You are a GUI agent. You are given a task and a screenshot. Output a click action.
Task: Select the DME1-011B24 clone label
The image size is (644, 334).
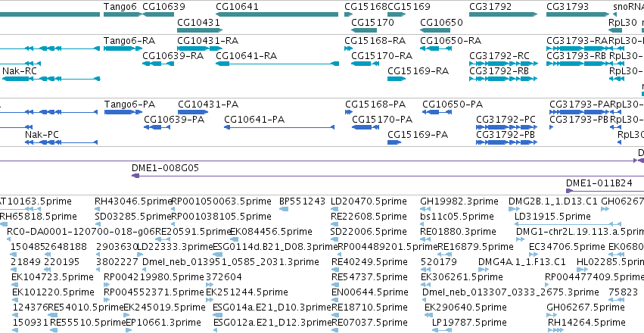pos(599,183)
